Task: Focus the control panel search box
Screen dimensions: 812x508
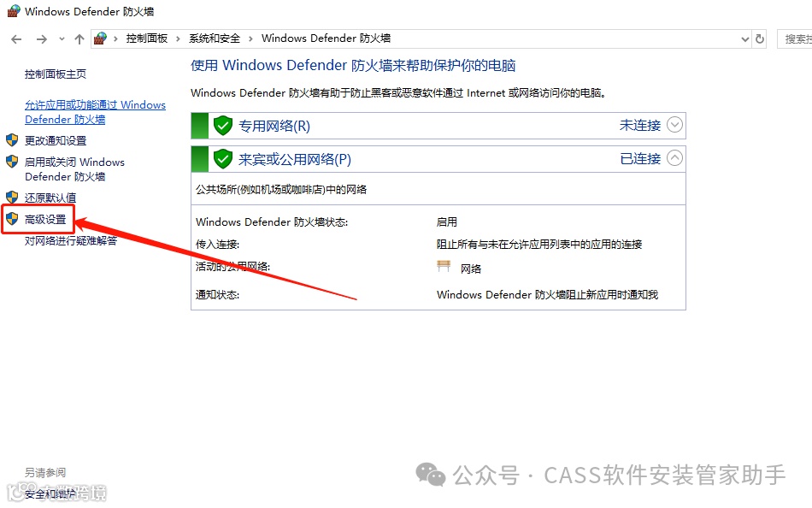Action: pos(794,38)
